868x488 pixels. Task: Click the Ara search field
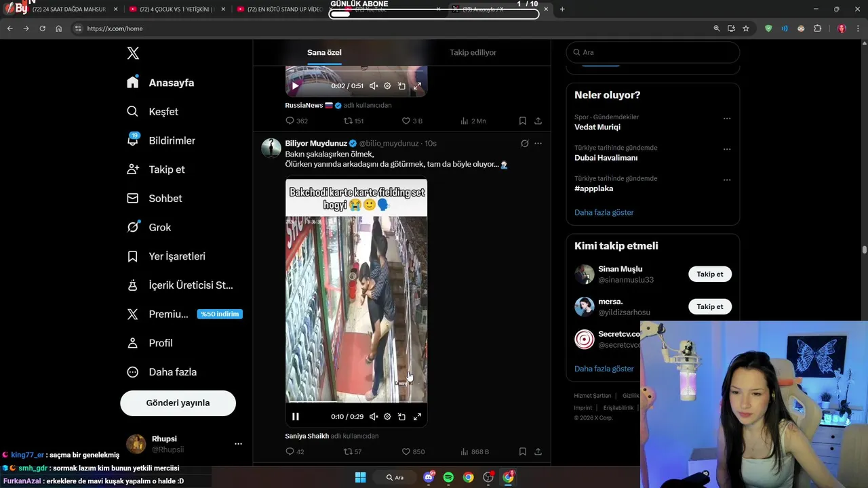(x=652, y=52)
